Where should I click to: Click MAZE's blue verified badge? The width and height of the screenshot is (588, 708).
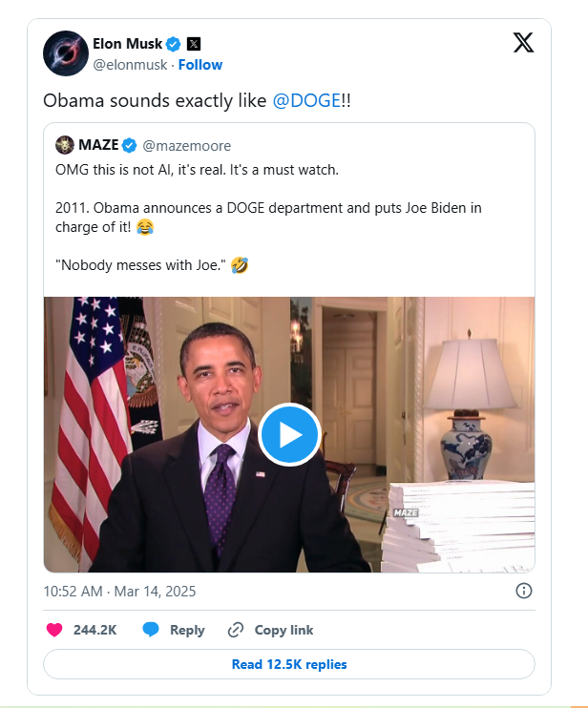pyautogui.click(x=129, y=145)
